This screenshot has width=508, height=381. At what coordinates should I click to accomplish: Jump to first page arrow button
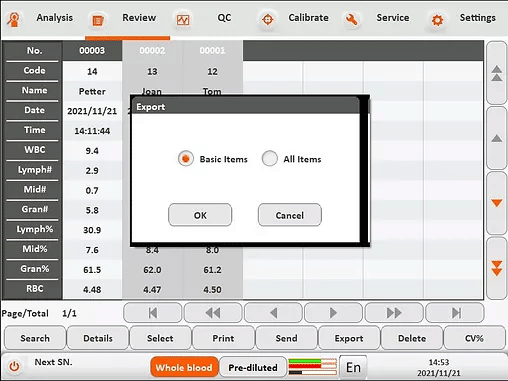(153, 313)
